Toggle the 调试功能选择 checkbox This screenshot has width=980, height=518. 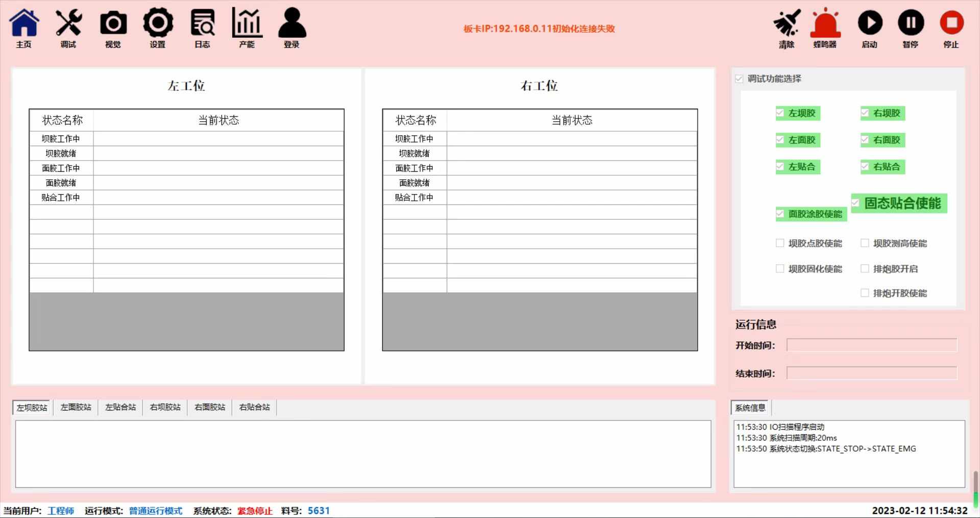pyautogui.click(x=739, y=79)
